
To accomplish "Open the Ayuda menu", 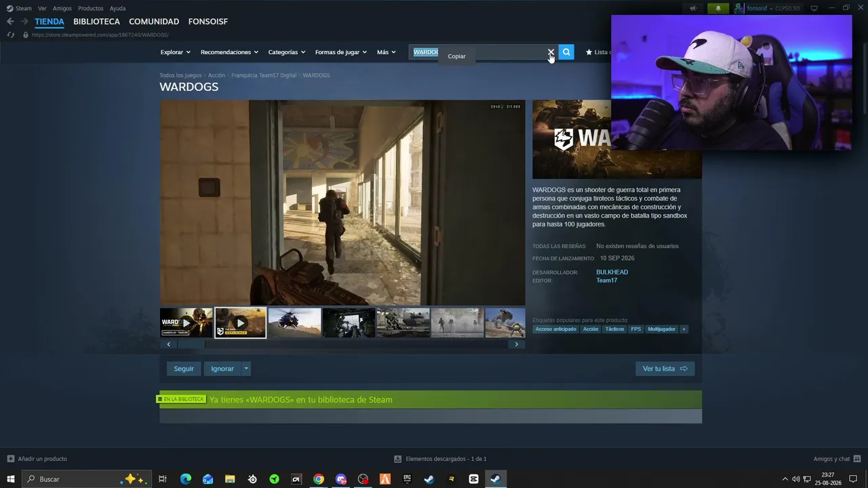I will (x=117, y=8).
